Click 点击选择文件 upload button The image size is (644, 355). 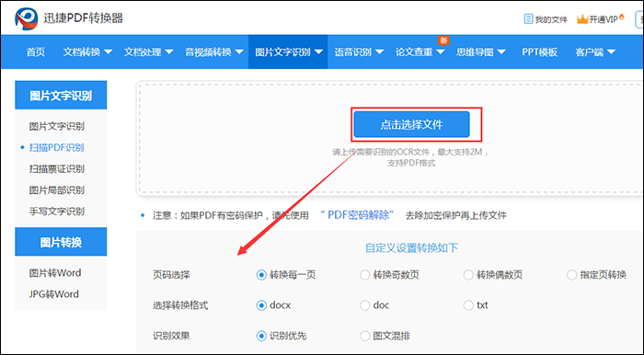click(411, 124)
